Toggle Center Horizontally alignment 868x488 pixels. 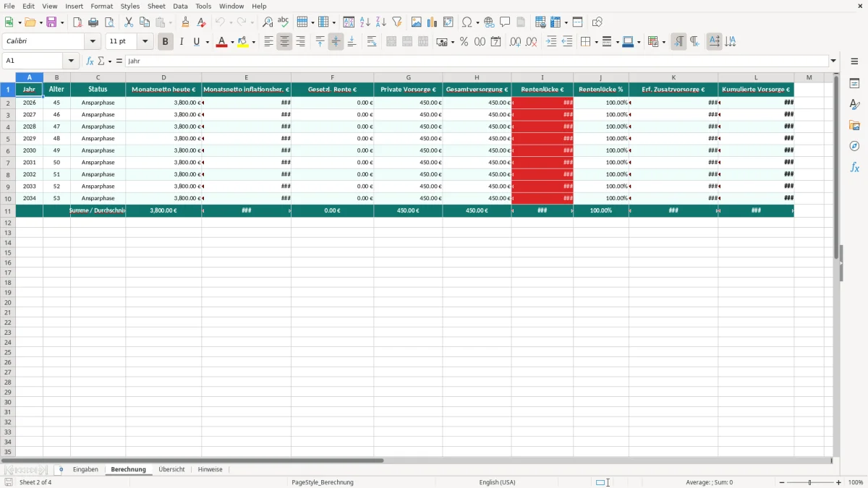tap(284, 42)
